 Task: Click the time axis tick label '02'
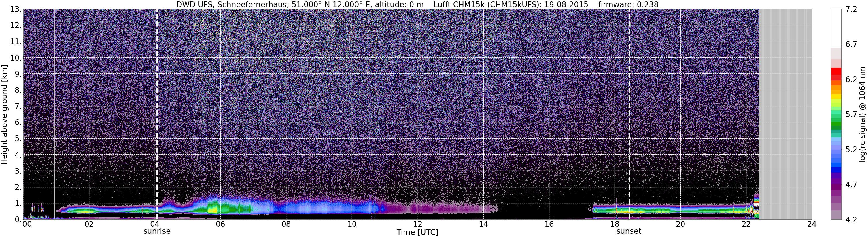pyautogui.click(x=89, y=224)
